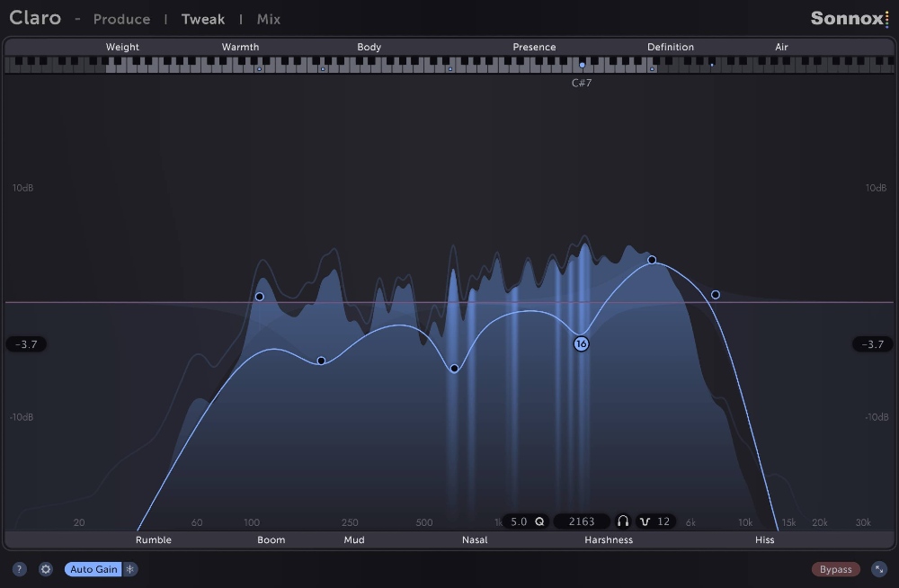Click the gain icon beside the value 12
The height and width of the screenshot is (588, 899).
coord(645,521)
